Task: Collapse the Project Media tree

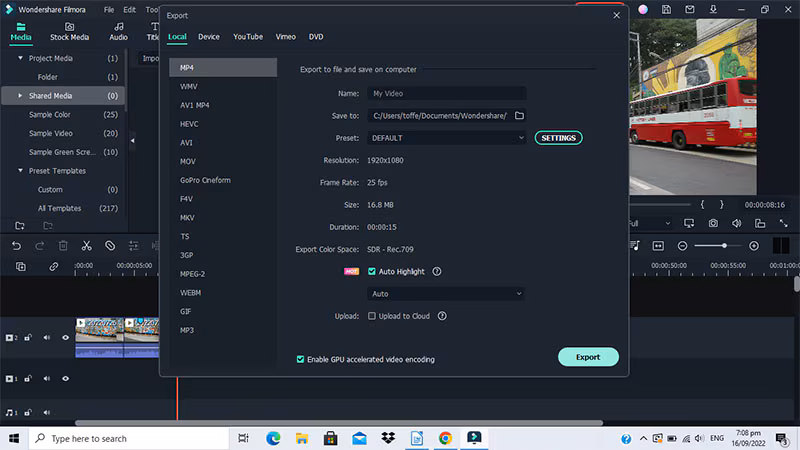Action: pos(20,58)
